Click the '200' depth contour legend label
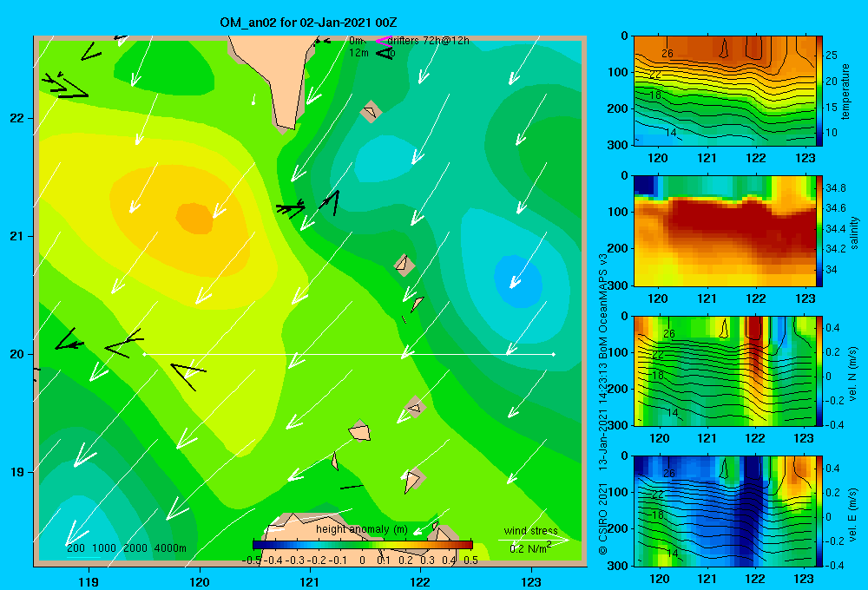This screenshot has height=590, width=868. tap(76, 548)
